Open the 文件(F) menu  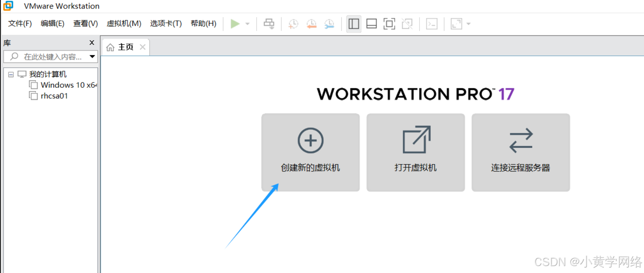tap(20, 24)
